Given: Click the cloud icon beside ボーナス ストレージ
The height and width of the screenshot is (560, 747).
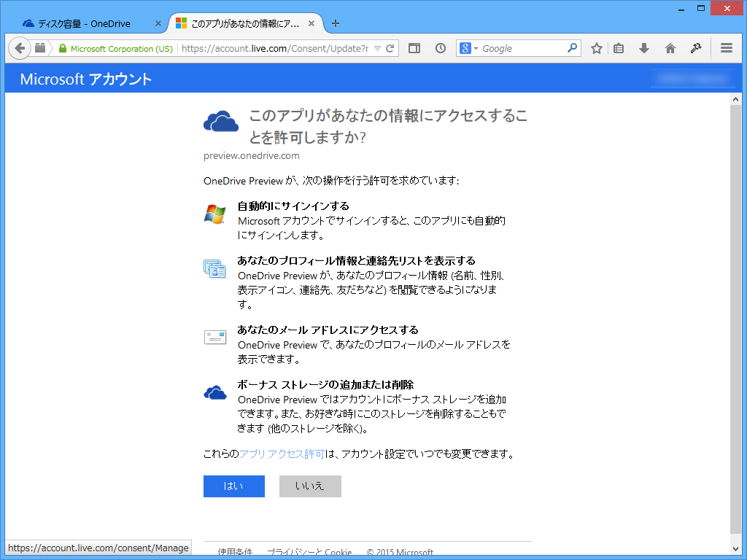Looking at the screenshot, I should tap(215, 392).
